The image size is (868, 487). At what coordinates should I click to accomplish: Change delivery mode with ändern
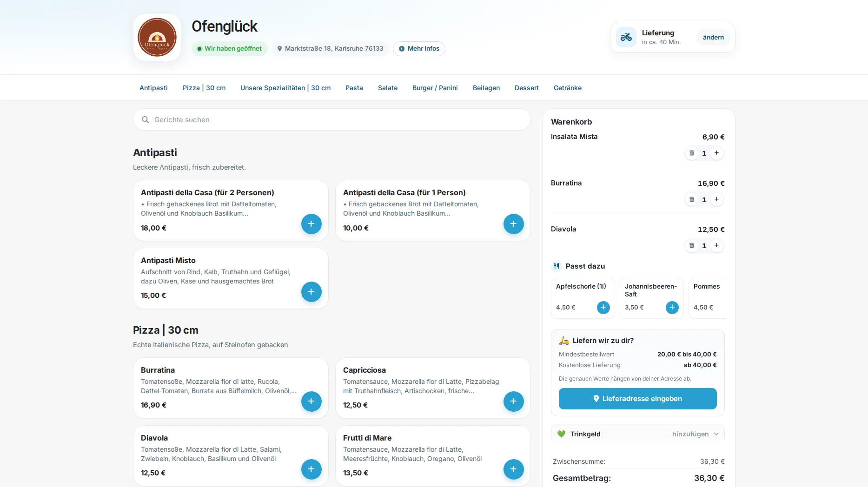coord(713,37)
